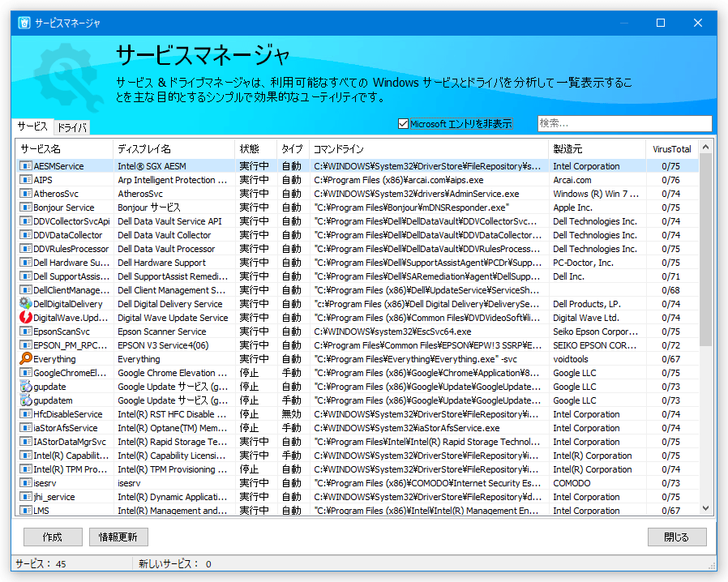Click the Intel(R) Capabilit... service name

[71, 456]
